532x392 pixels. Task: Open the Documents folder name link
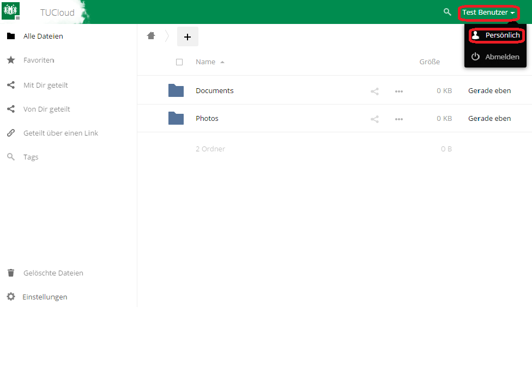[214, 91]
